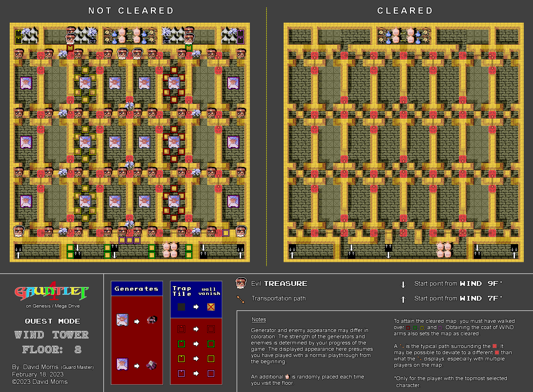This screenshot has height=392, width=533.
Task: Click the Transportation path arrow legend icon
Action: pyautogui.click(x=240, y=299)
